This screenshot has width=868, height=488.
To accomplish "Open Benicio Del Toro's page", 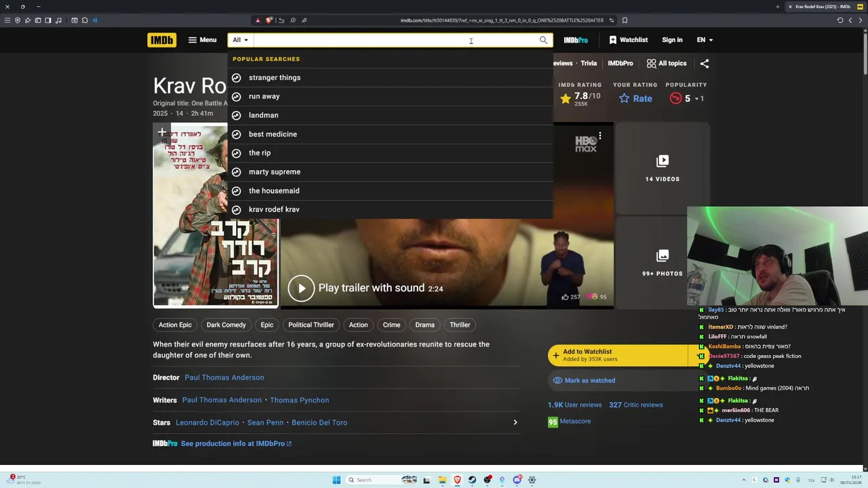I will [x=319, y=422].
